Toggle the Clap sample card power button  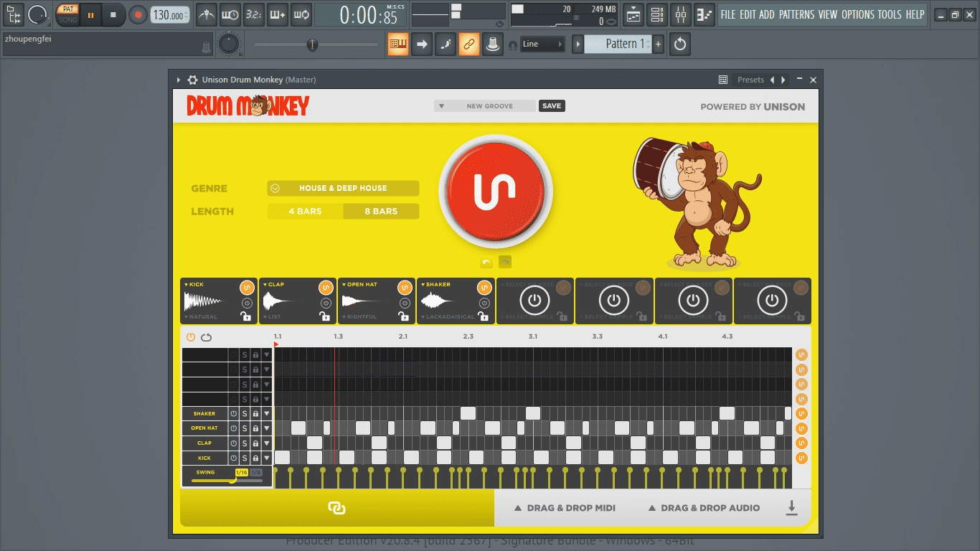[x=326, y=303]
